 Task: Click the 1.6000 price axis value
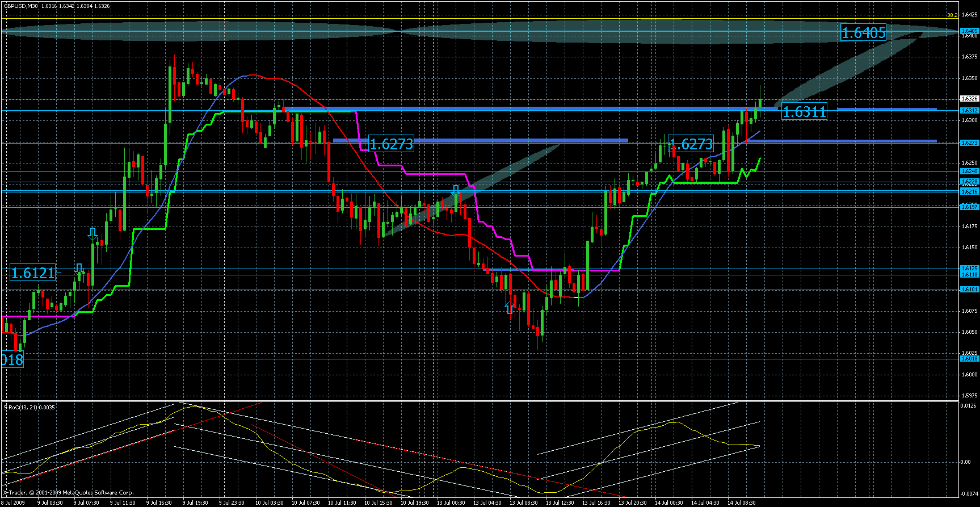pos(968,375)
